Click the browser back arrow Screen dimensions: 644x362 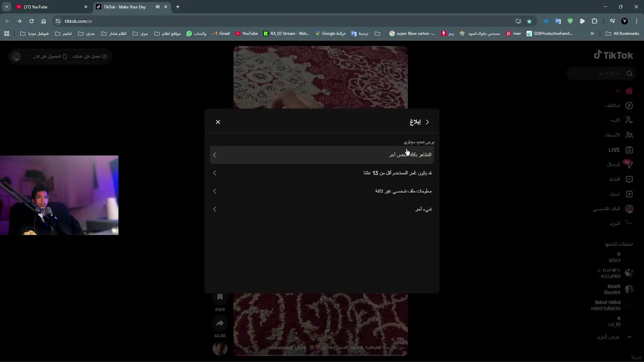[7, 21]
